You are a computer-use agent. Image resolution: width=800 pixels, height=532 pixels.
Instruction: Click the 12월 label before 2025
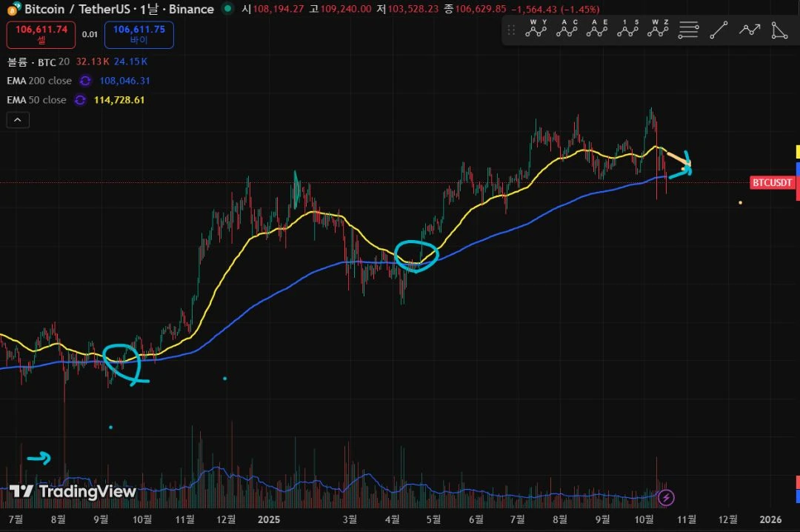pos(226,519)
